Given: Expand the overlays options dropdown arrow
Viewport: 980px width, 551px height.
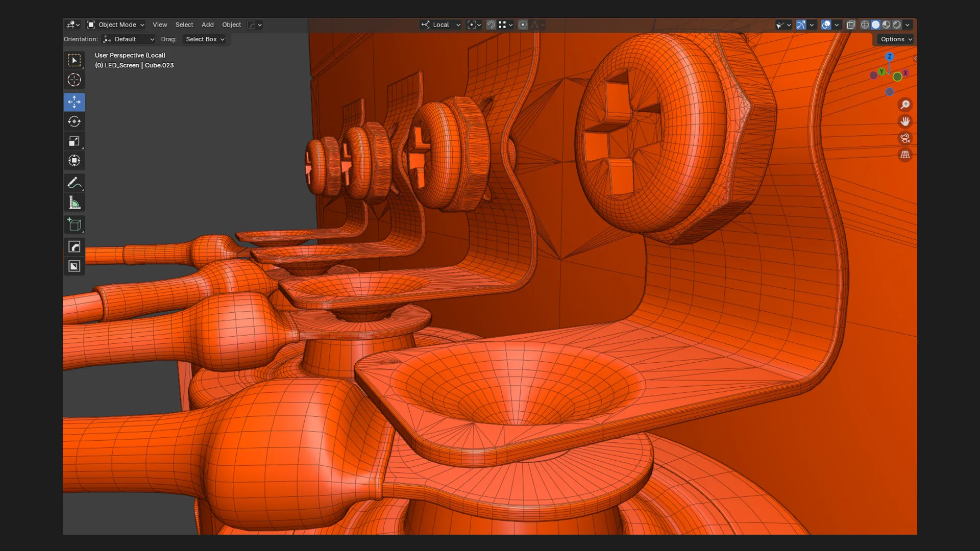Looking at the screenshot, I should point(837,24).
